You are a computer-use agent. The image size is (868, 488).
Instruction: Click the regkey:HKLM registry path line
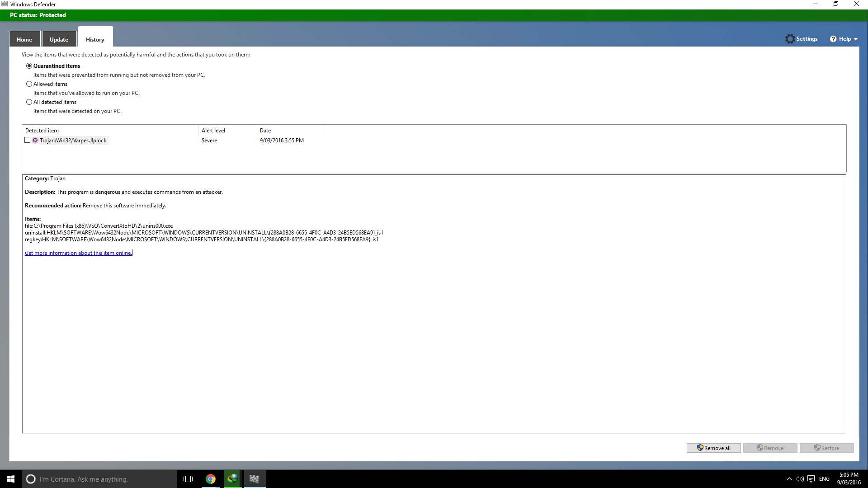point(202,239)
